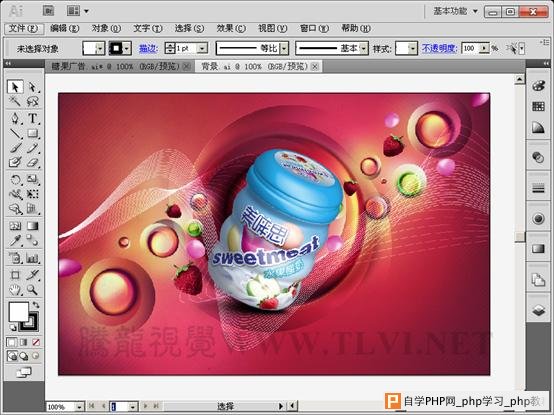The width and height of the screenshot is (554, 415).
Task: Click the 不透明度 opacity link
Action: pos(440,48)
